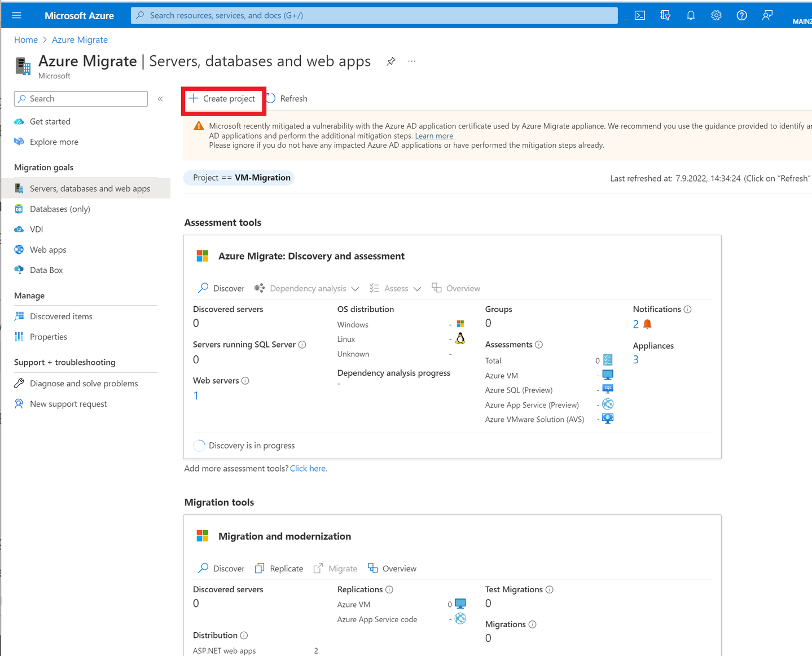
Task: Click the Azure App Service code icon
Action: tap(460, 619)
